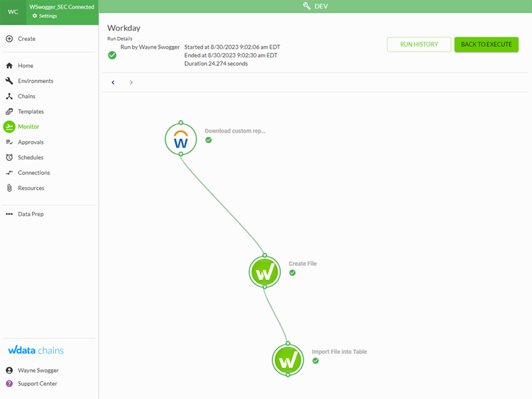Screen dimensions: 532x399
Task: Click the Create File node label
Action: (x=302, y=264)
